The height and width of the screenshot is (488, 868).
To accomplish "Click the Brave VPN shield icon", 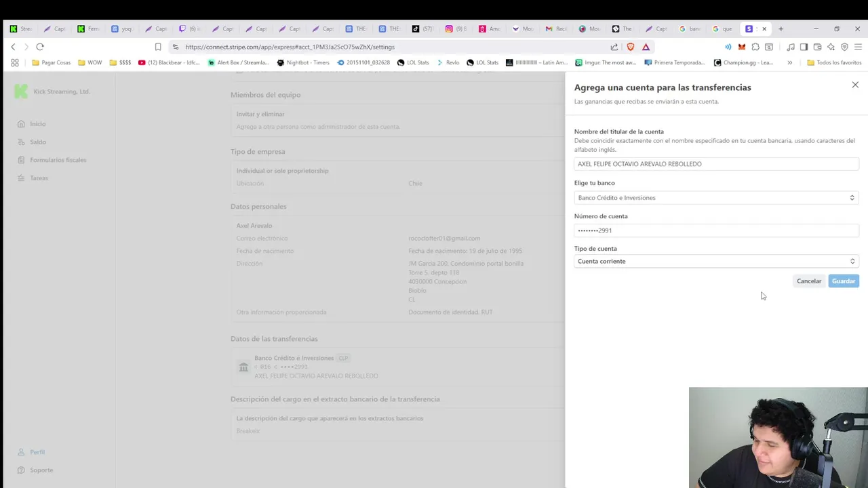I will (x=844, y=47).
